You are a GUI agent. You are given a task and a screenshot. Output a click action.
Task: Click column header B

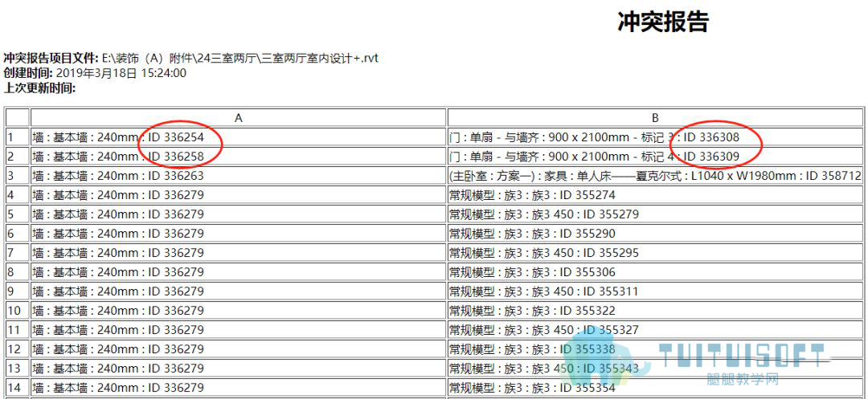tap(655, 118)
